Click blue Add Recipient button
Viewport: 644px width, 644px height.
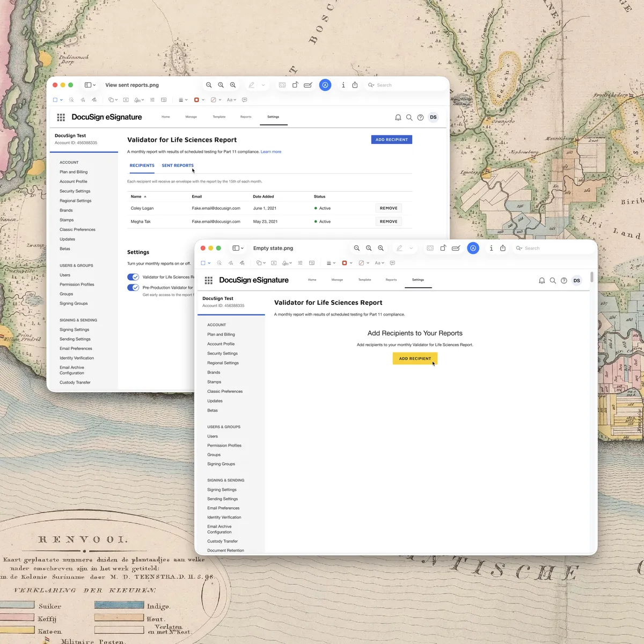pyautogui.click(x=392, y=140)
